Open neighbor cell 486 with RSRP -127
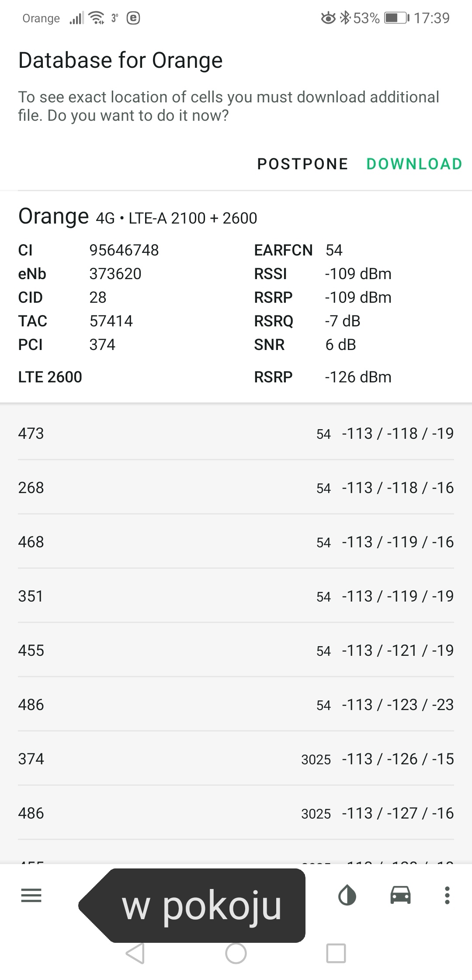The height and width of the screenshot is (980, 472). [x=236, y=813]
